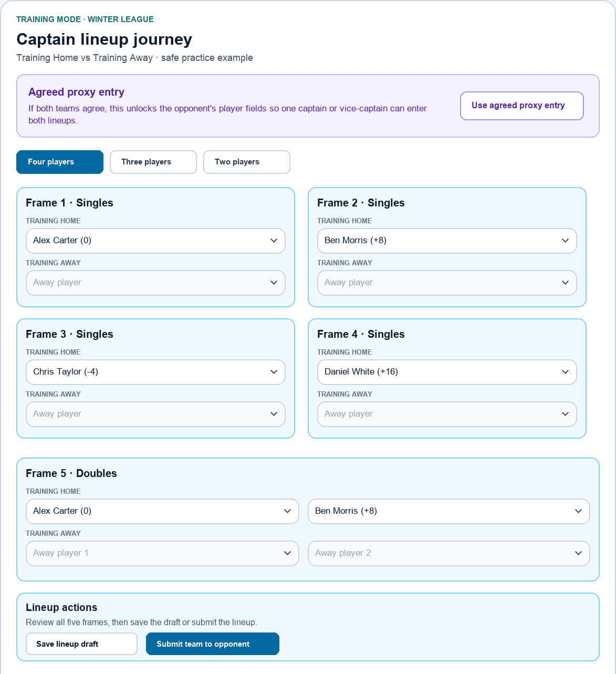Click chevron arrow of Frame 4 away dropdown

(565, 414)
